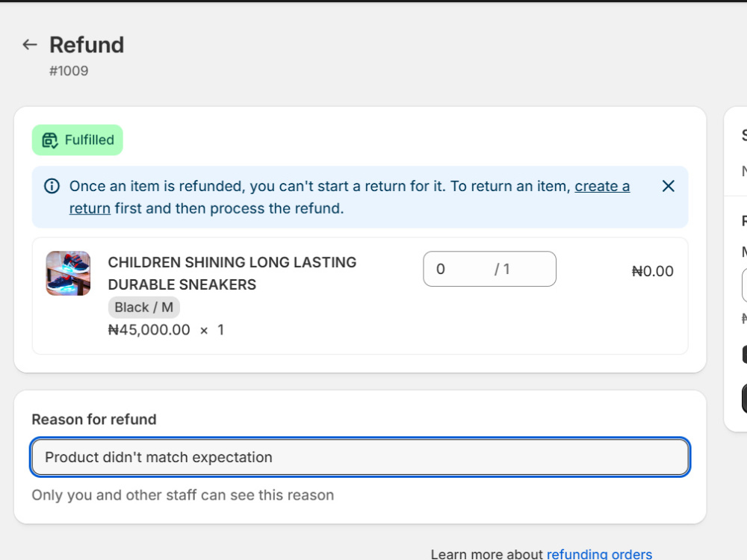This screenshot has width=747, height=560.
Task: Click the info icon in the blue banner
Action: tap(52, 186)
